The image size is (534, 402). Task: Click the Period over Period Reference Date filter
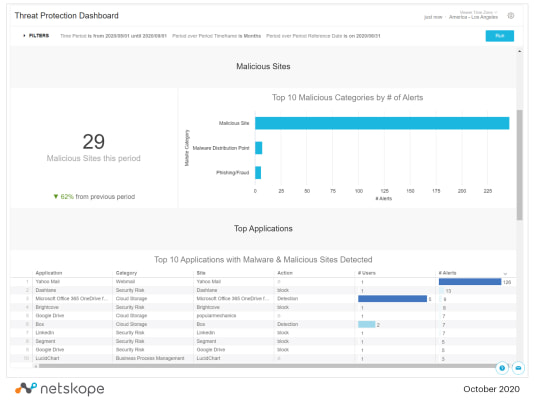coord(323,36)
